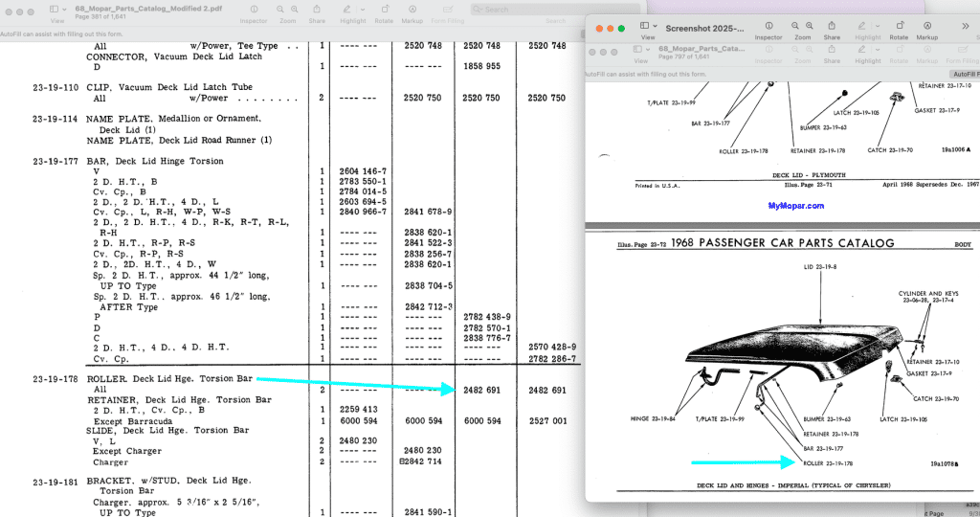Click the MyMopar.com link
This screenshot has width=980, height=517.
pos(795,206)
